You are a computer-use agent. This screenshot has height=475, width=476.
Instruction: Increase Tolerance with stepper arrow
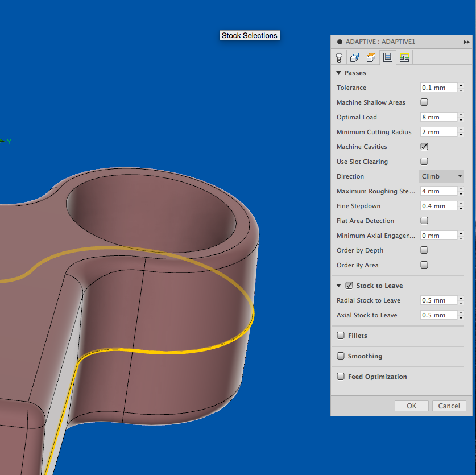point(461,85)
